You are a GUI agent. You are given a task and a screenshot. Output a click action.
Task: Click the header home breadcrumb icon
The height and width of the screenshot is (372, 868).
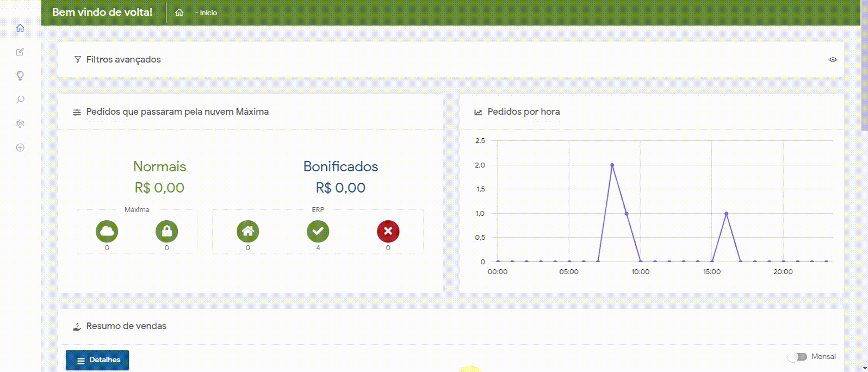coord(179,13)
